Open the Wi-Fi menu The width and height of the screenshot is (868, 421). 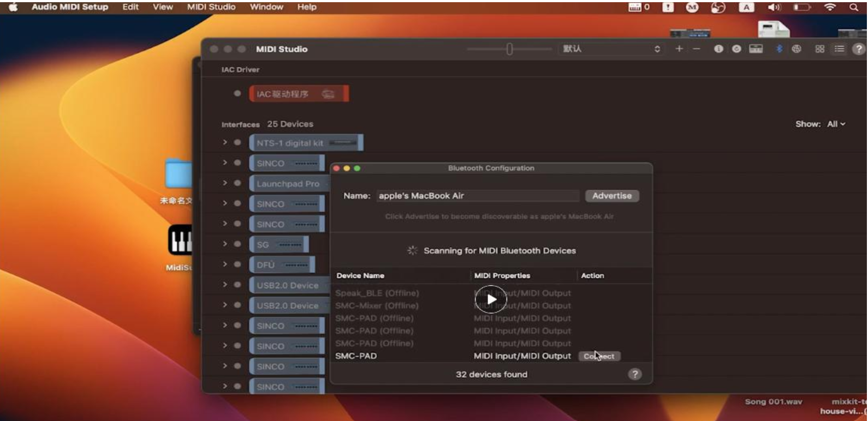point(830,7)
